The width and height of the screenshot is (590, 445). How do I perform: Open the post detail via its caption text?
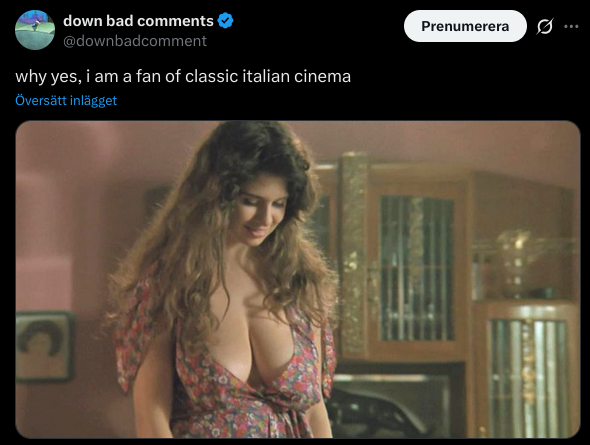(x=183, y=76)
